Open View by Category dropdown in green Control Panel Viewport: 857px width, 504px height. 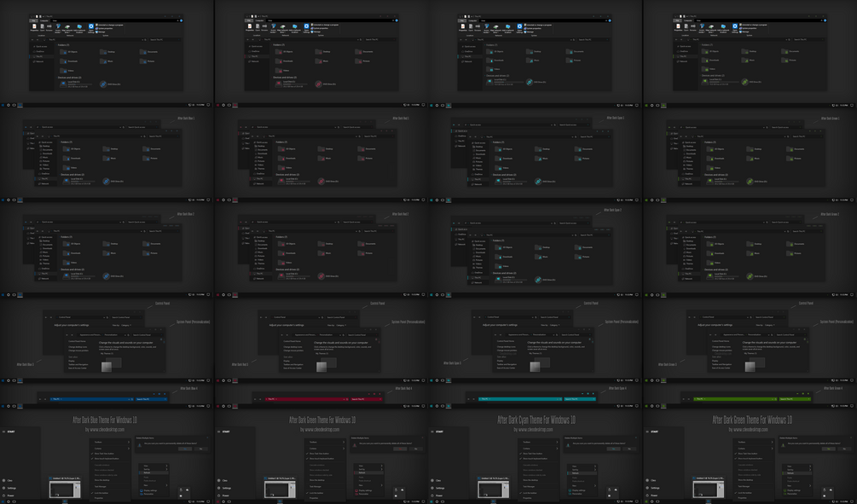(771, 325)
